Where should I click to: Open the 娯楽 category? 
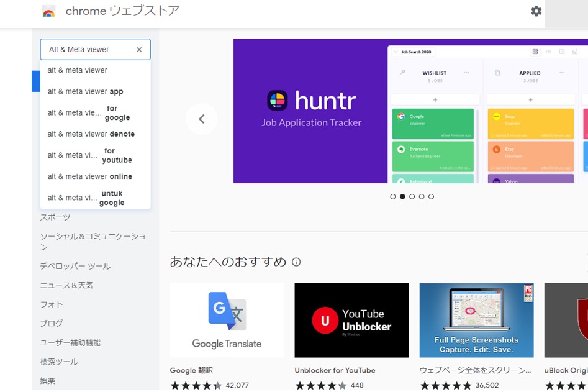pos(48,381)
